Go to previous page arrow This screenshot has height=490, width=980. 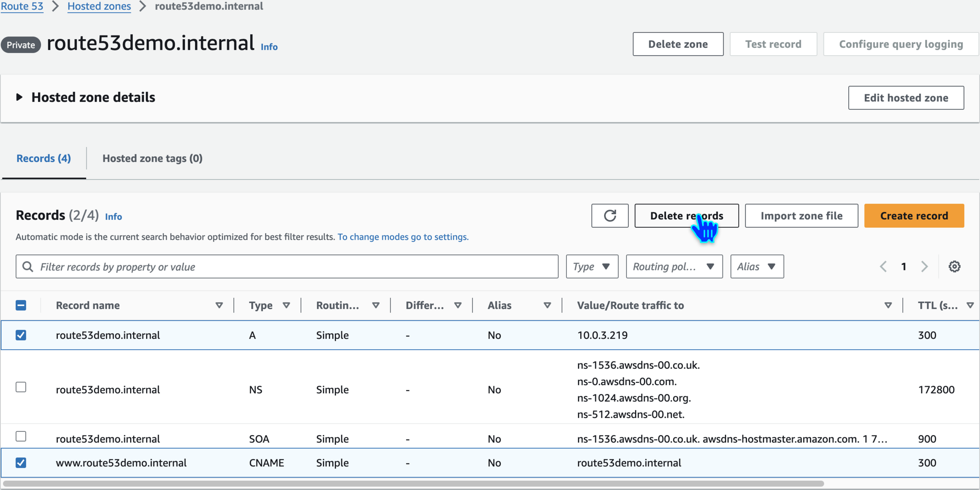point(883,267)
